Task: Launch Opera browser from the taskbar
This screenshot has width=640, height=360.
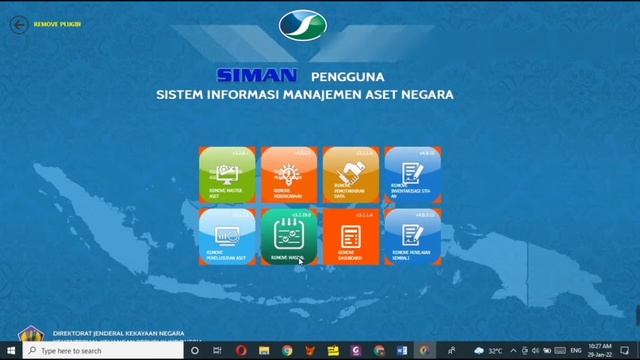Action: click(x=241, y=351)
